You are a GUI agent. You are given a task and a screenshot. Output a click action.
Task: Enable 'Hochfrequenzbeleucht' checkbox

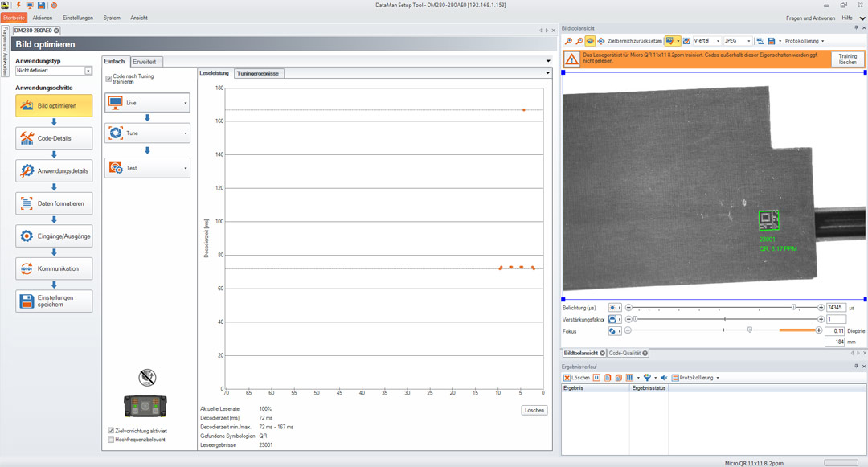click(111, 440)
